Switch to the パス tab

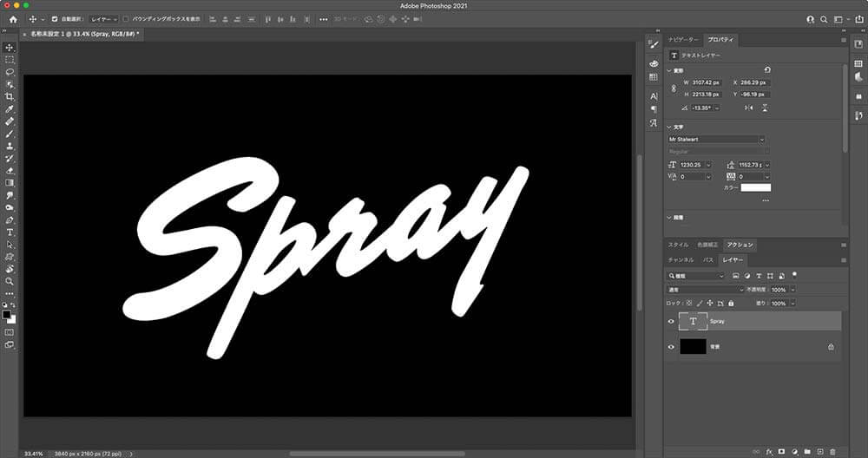708,260
